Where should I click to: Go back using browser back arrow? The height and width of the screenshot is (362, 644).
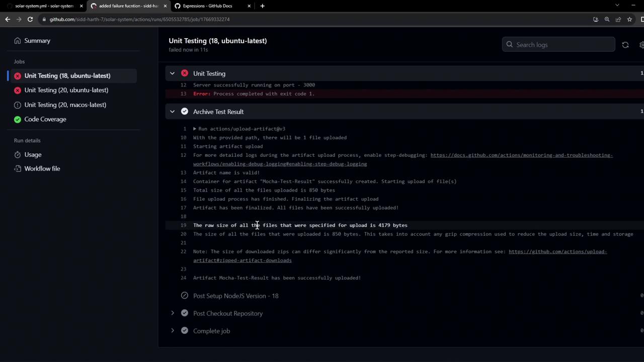(x=8, y=19)
